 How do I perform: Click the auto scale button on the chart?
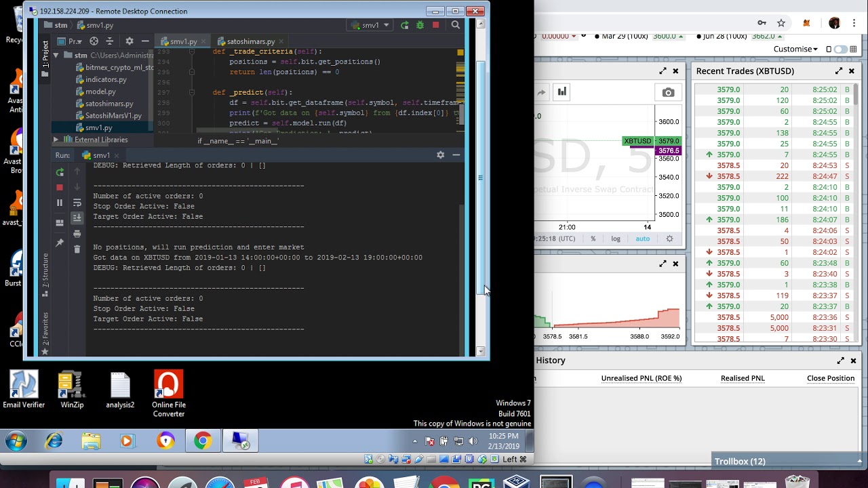pyautogui.click(x=642, y=239)
